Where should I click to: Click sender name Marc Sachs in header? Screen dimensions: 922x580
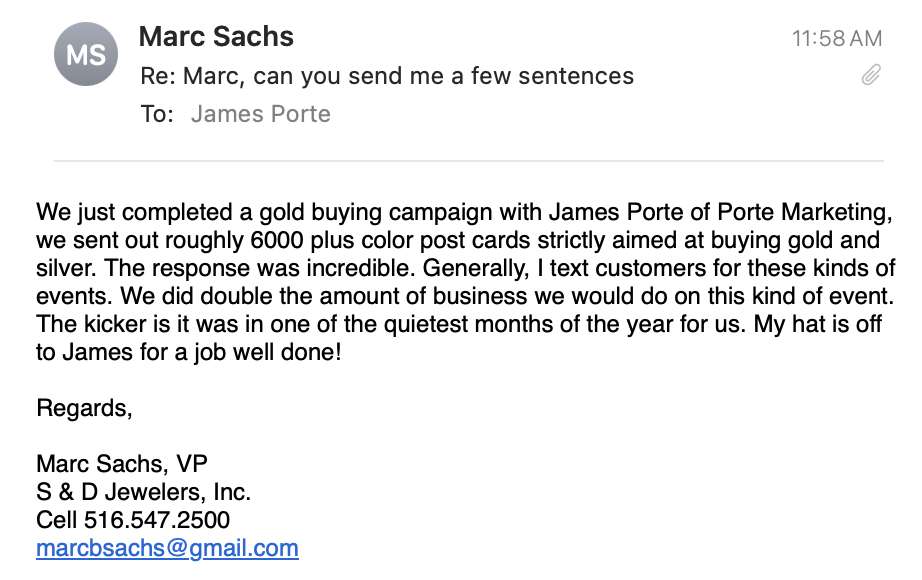click(x=216, y=37)
